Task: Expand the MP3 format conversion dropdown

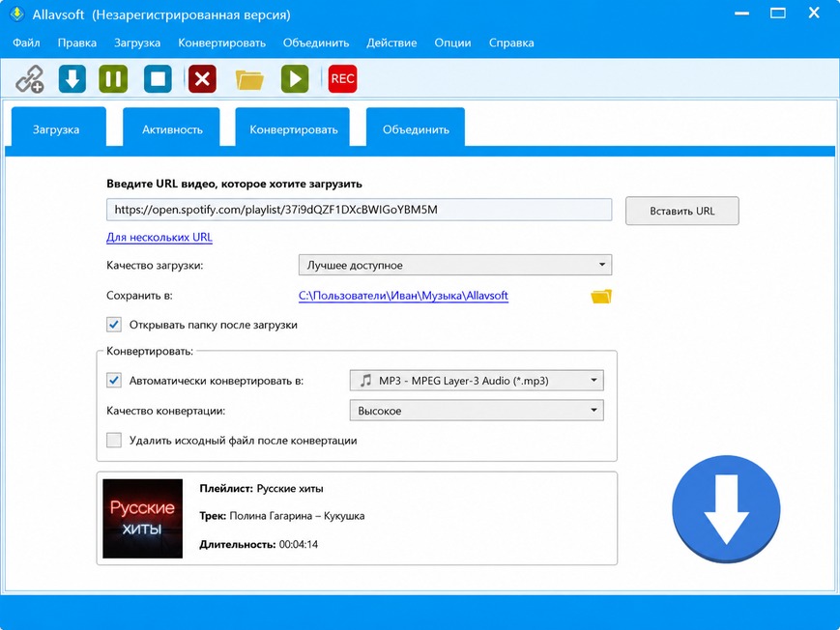Action: [477, 381]
